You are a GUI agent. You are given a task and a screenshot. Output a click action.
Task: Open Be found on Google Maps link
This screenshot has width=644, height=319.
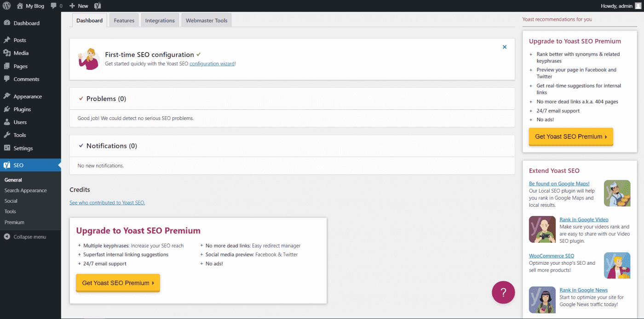coord(559,183)
